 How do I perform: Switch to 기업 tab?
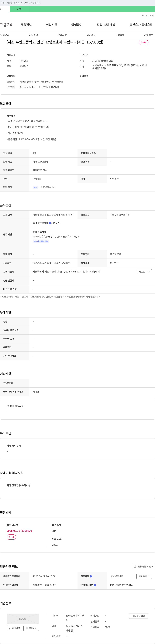[19, 9]
